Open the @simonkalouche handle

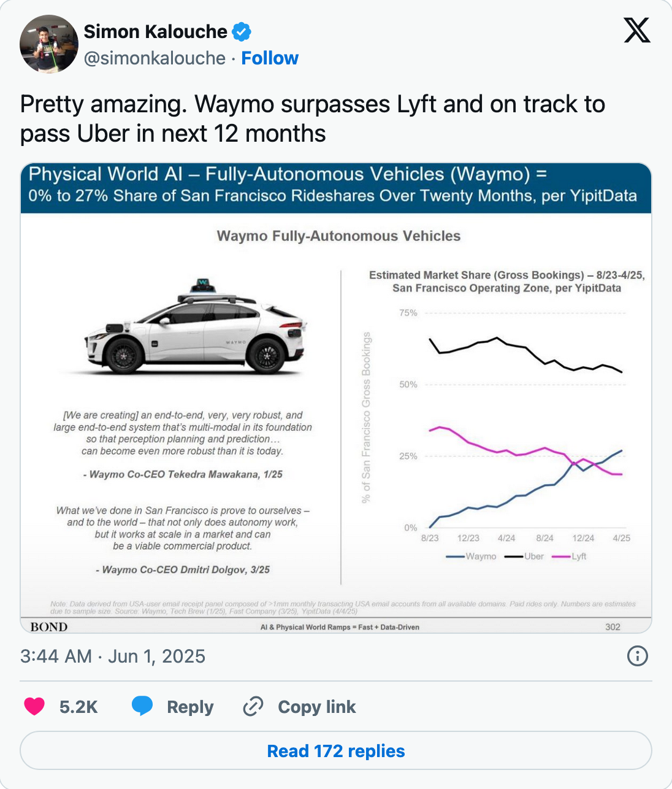coord(155,58)
